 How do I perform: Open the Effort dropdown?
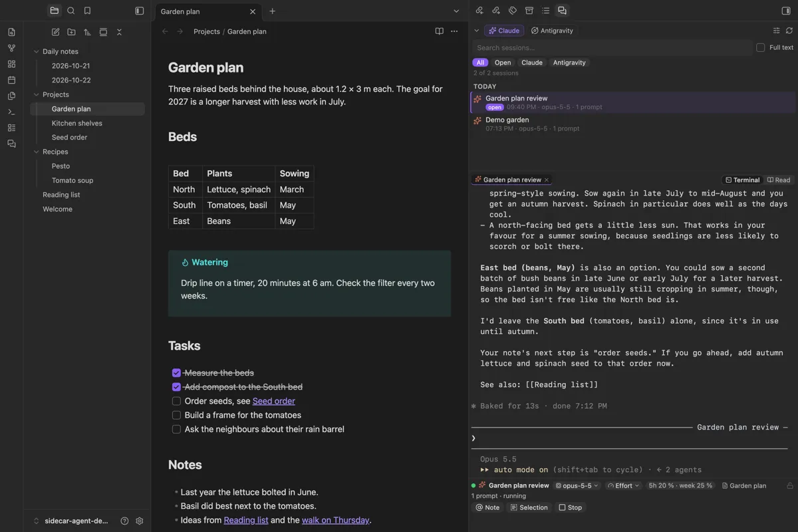click(x=623, y=485)
